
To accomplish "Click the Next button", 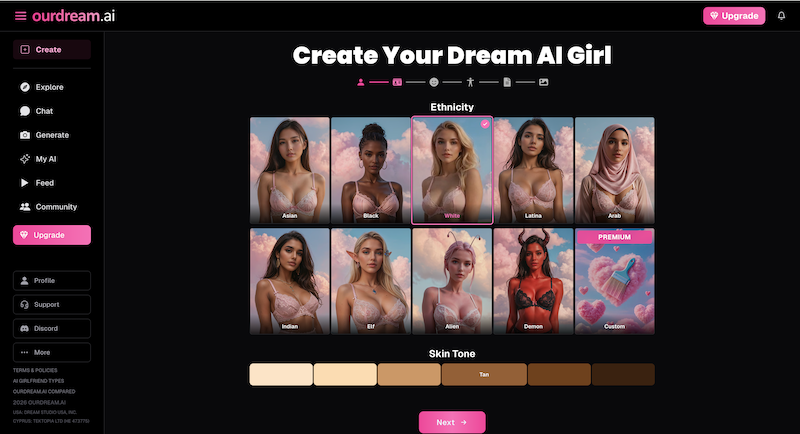I will pyautogui.click(x=452, y=422).
